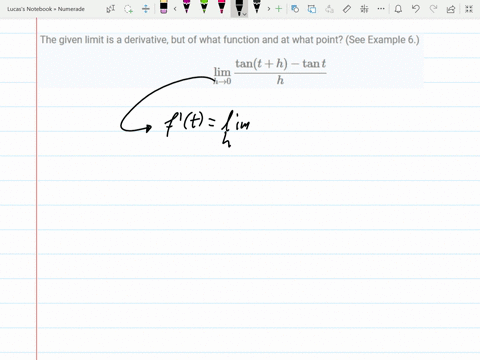Open the shapes tool
The width and height of the screenshot is (480, 360).
[295, 9]
